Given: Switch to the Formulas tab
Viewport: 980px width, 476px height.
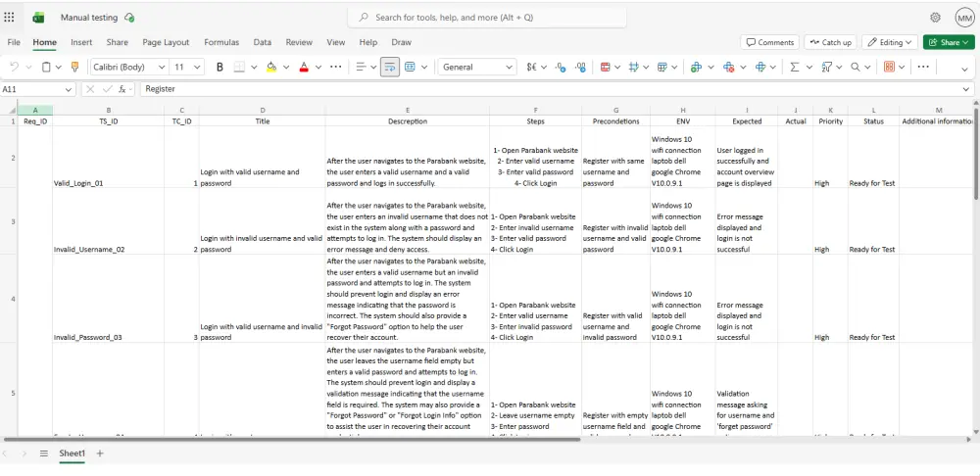Looking at the screenshot, I should [x=221, y=42].
